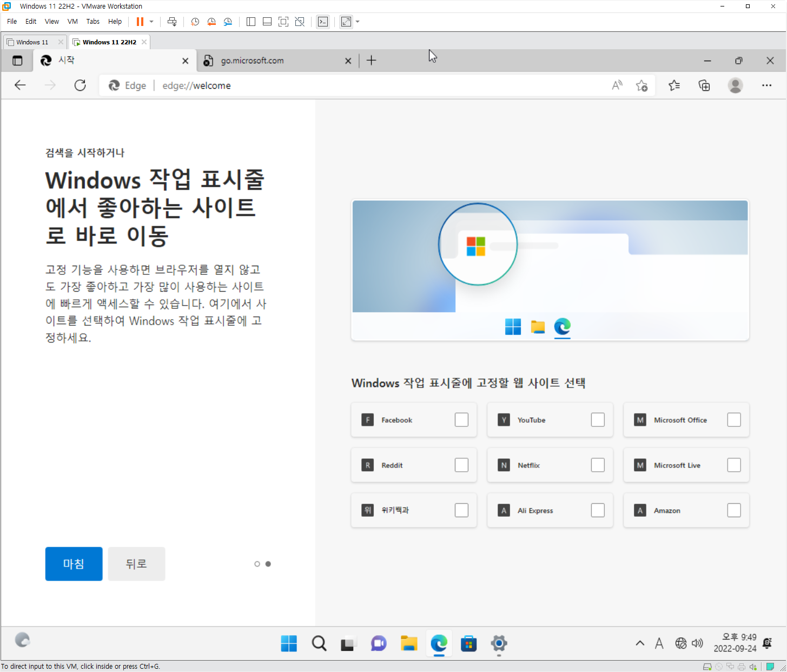The width and height of the screenshot is (787, 672).
Task: Check the Netflix site checkbox
Action: [x=598, y=465]
